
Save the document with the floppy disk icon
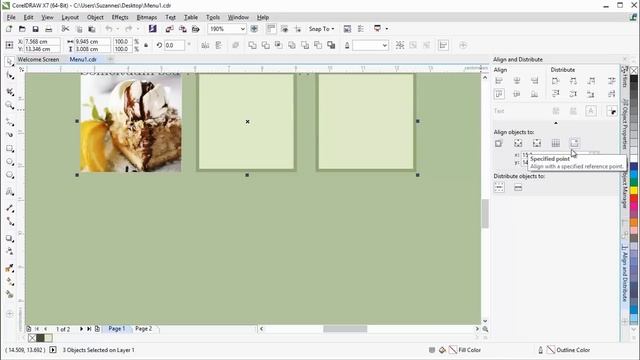pos(36,29)
